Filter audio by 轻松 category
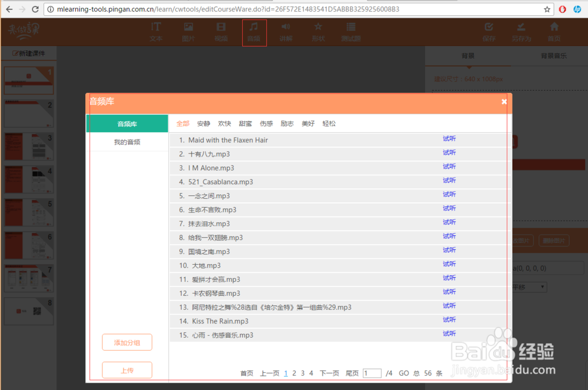Viewport: 588px width, 390px height. 329,124
